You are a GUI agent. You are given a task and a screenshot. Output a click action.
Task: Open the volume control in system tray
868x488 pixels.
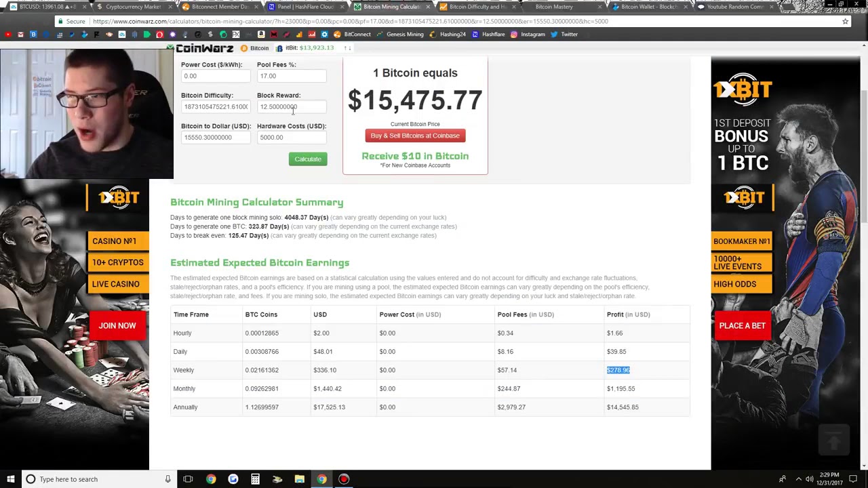point(809,479)
